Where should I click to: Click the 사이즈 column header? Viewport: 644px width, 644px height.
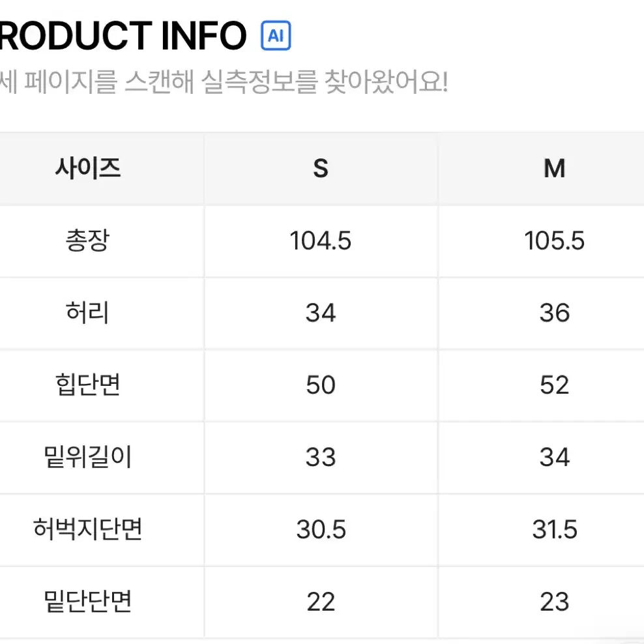(x=88, y=168)
